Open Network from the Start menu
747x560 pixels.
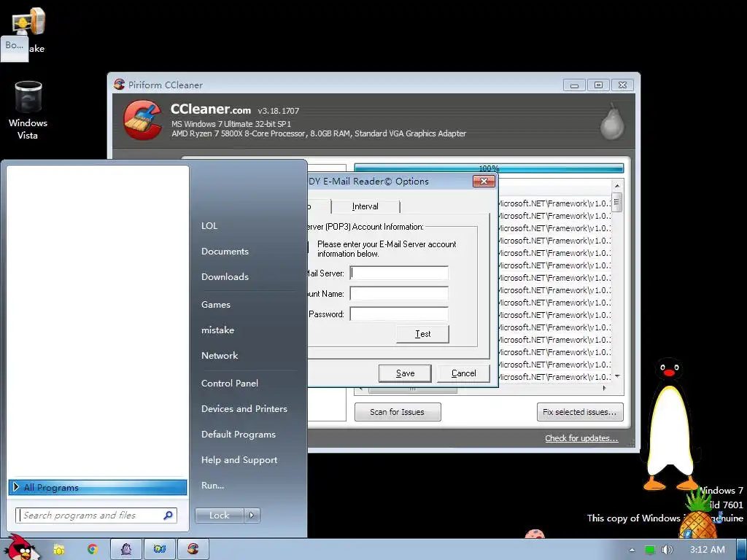220,356
